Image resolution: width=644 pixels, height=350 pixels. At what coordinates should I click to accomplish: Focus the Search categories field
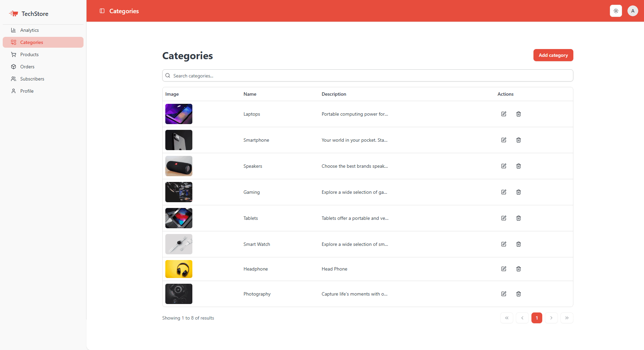click(367, 75)
